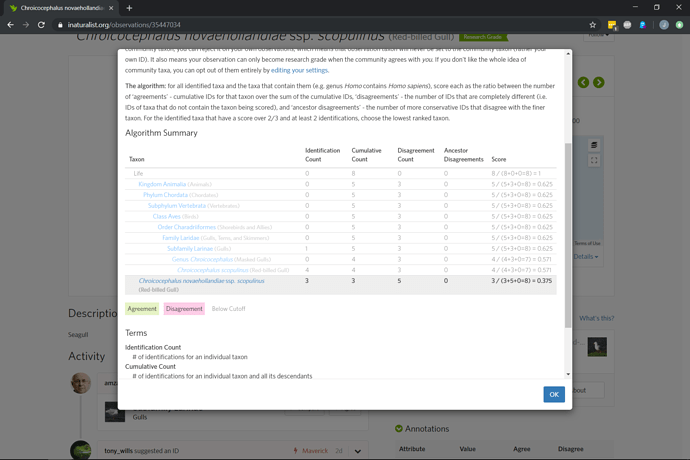Click the green update icon in toolbar

coord(679,25)
